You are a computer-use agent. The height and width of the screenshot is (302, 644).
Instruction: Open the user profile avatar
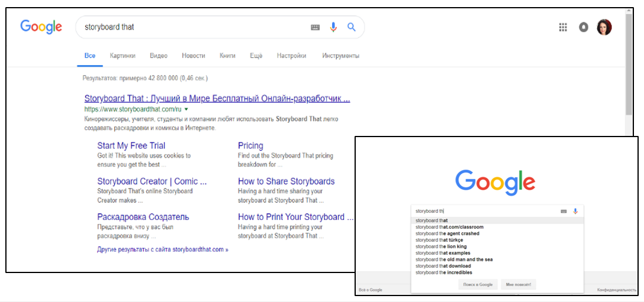[604, 27]
